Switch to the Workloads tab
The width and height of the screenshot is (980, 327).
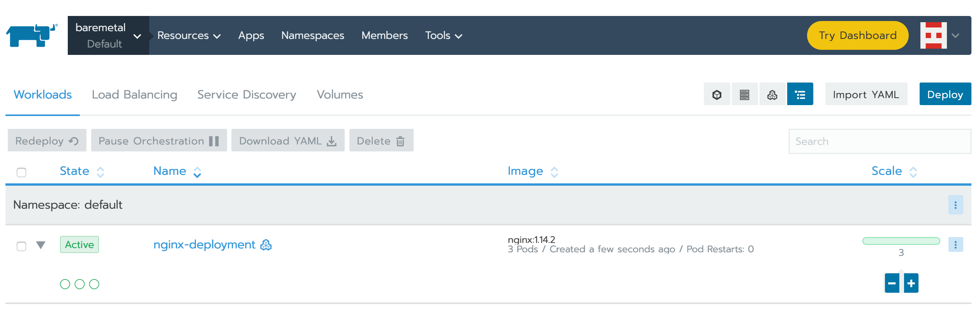(x=42, y=95)
